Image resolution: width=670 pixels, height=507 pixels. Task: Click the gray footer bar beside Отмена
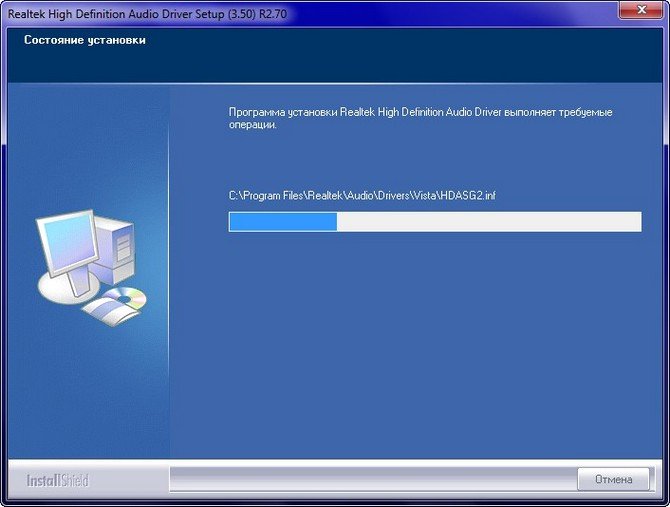[373, 479]
